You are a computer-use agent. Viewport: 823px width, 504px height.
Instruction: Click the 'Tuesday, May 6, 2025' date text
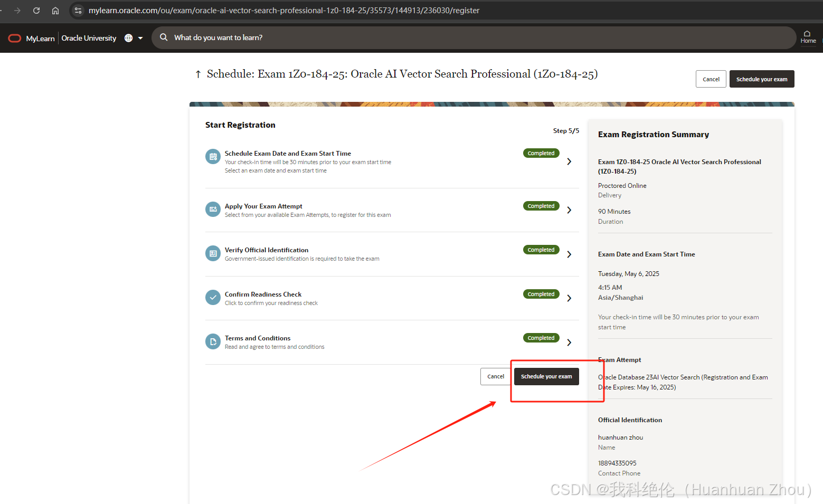(629, 274)
